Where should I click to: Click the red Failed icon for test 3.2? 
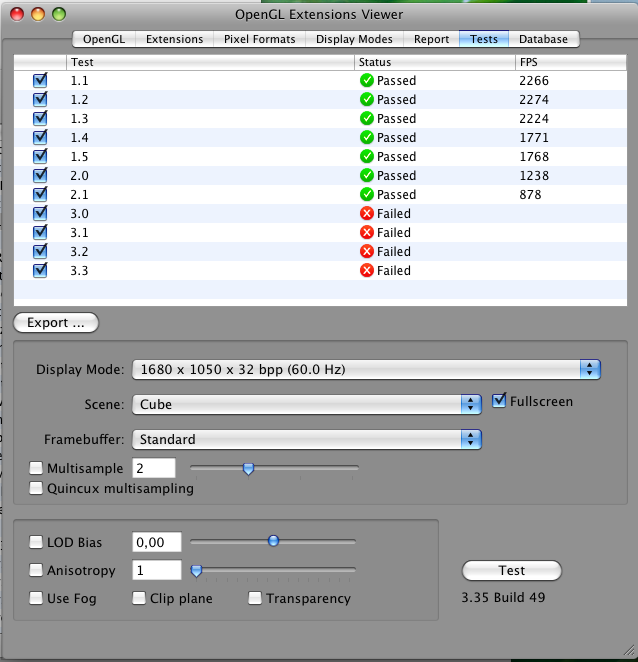tap(367, 251)
